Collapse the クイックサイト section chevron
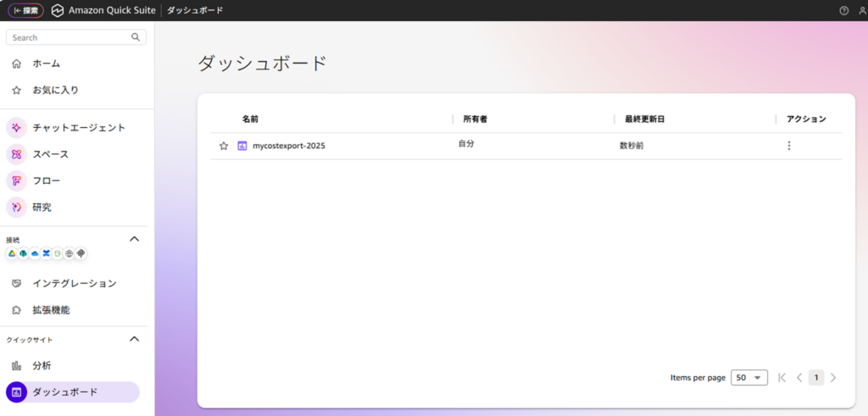Image resolution: width=868 pixels, height=416 pixels. pos(134,339)
